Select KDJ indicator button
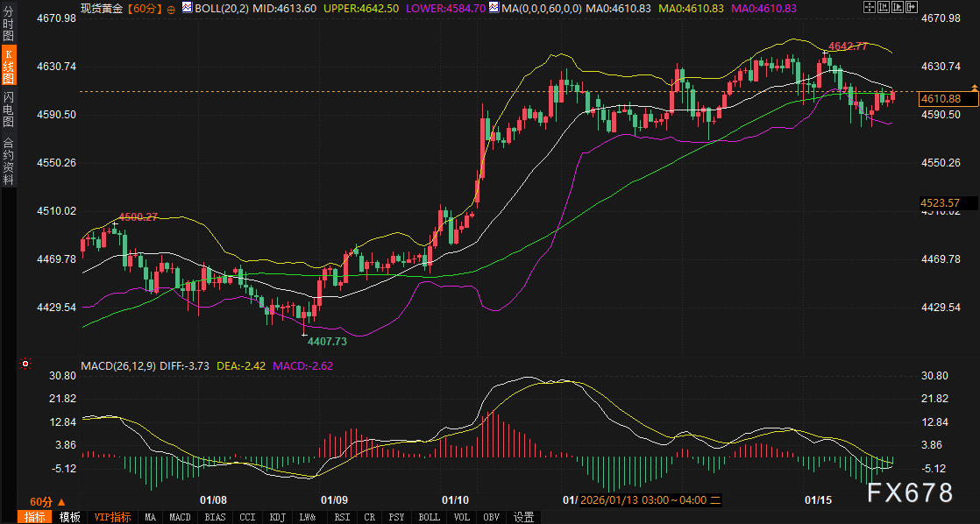The width and height of the screenshot is (980, 524). (x=277, y=517)
